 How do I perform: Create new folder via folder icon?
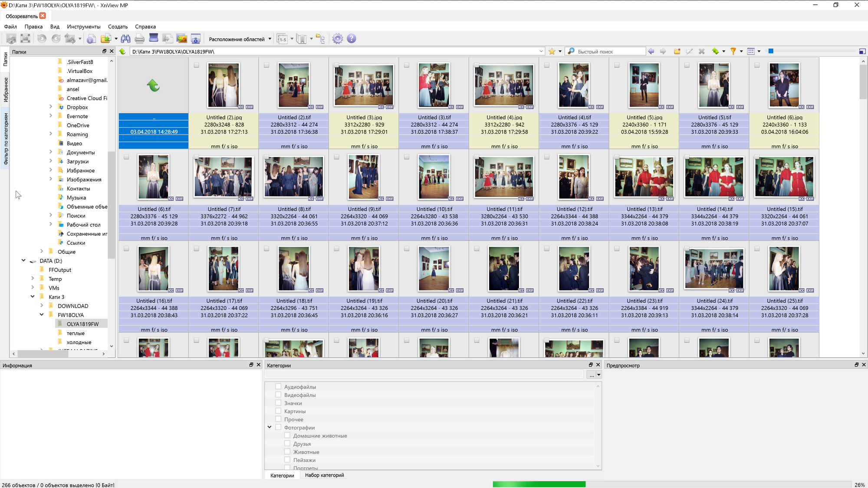677,51
